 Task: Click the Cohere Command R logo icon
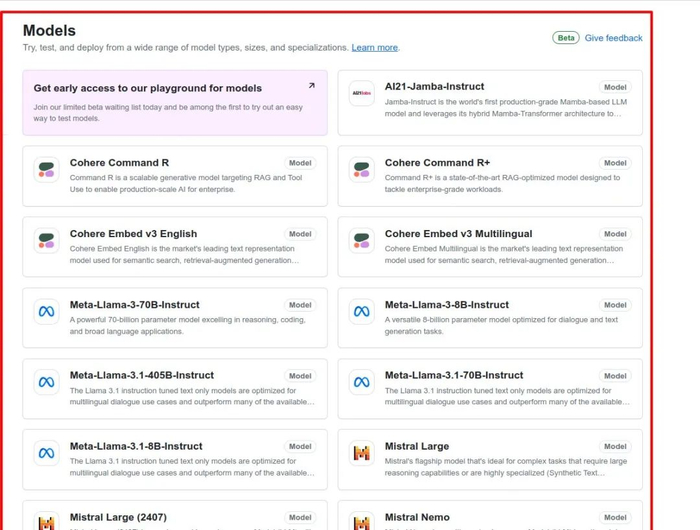46,170
